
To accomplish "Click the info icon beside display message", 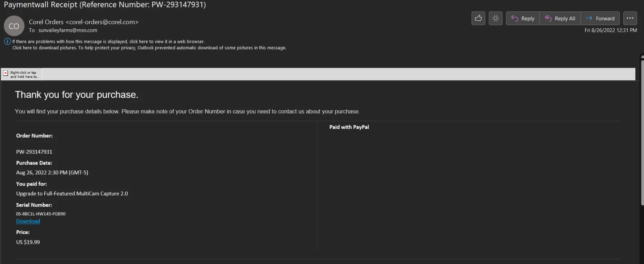I will pyautogui.click(x=8, y=41).
